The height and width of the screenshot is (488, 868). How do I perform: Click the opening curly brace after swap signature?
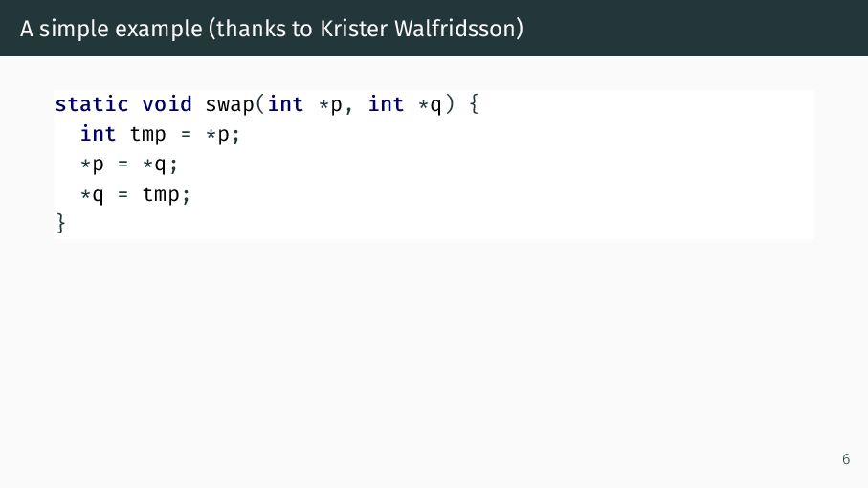pyautogui.click(x=474, y=104)
